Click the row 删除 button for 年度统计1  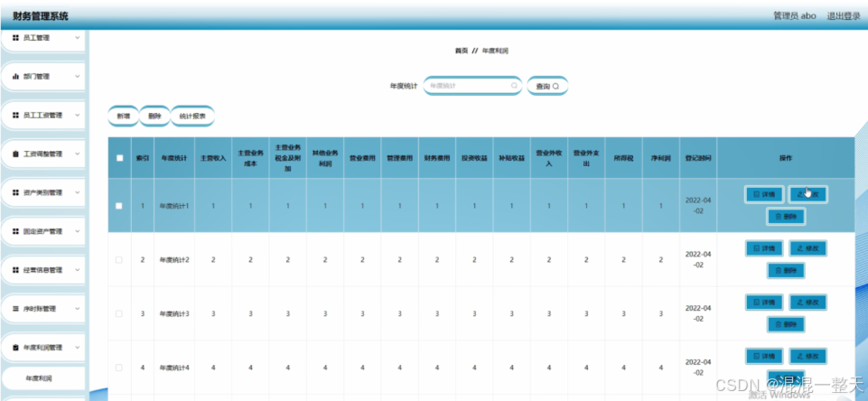786,217
